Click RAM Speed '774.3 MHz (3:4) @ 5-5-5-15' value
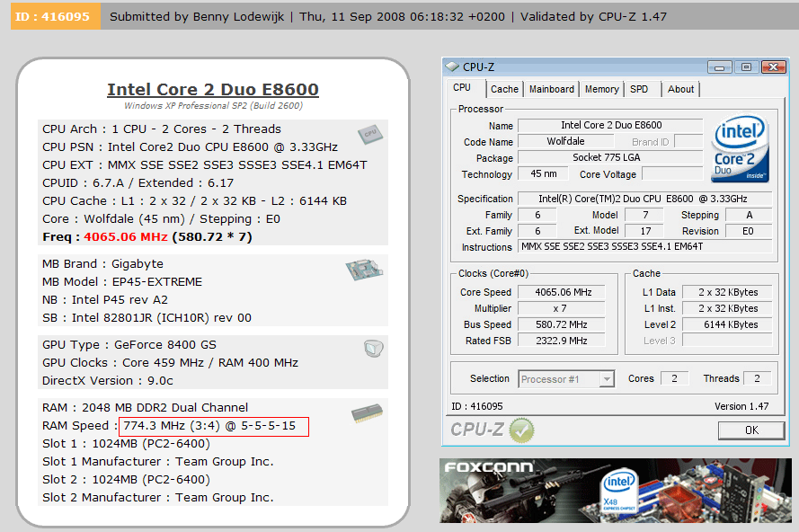The image size is (799, 532). point(209,426)
